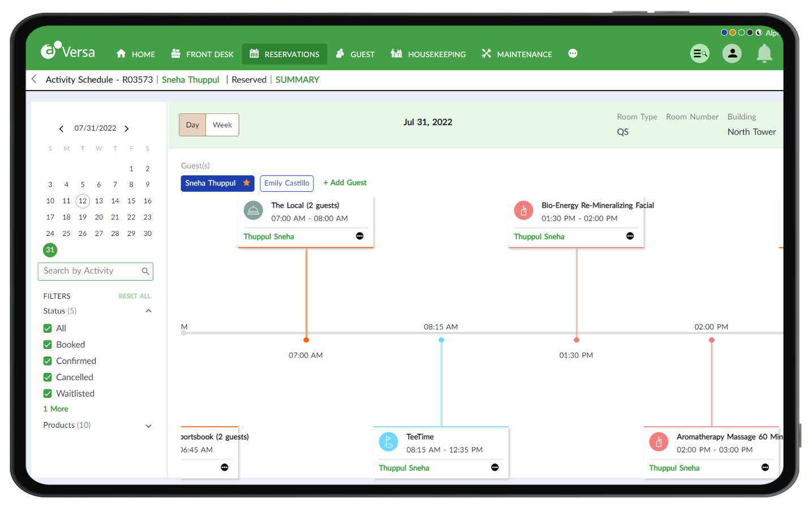This screenshot has height=507, width=812.
Task: Click Reset All filters
Action: [x=135, y=296]
